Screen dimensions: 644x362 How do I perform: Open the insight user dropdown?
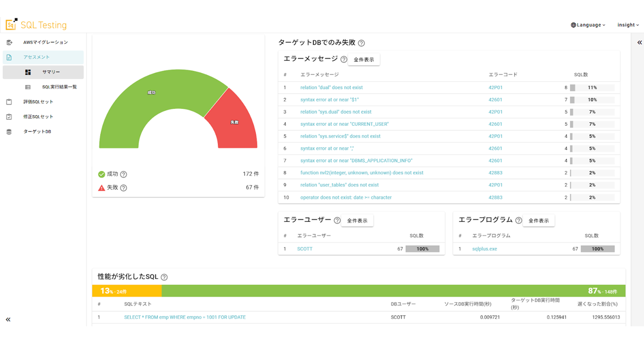[x=628, y=25]
